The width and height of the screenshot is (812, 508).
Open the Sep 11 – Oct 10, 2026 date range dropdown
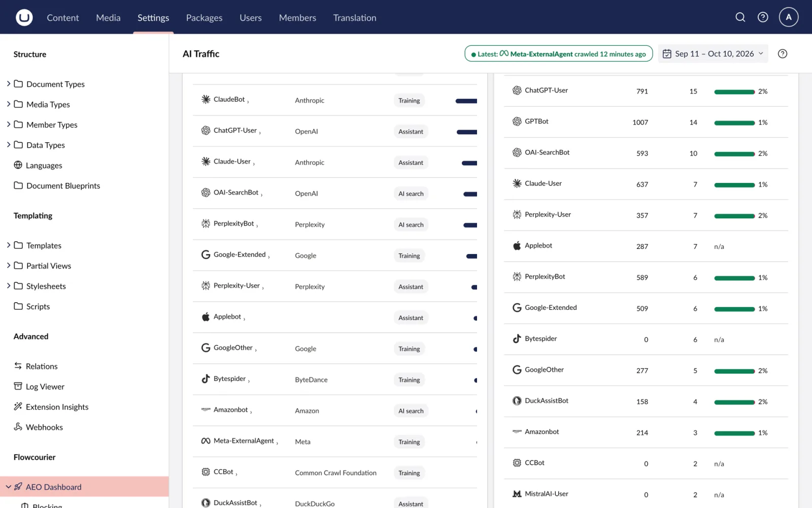coord(713,54)
